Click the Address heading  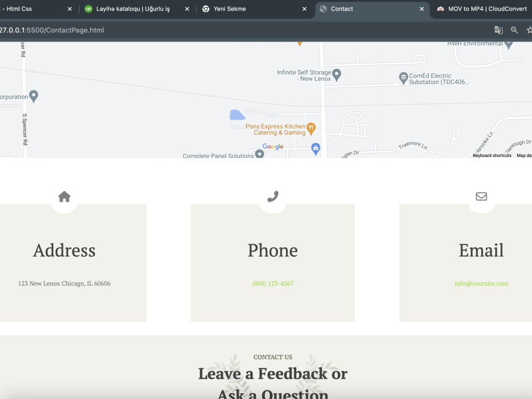64,251
